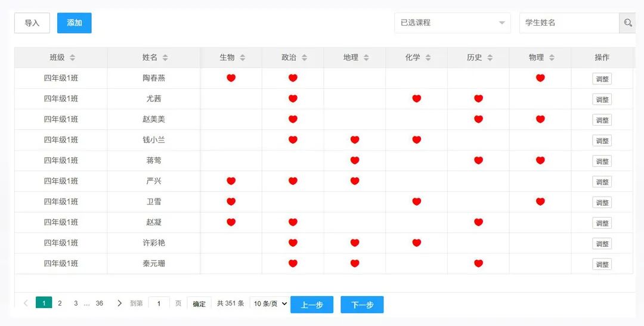Sort by 地理 column sort arrows

[366, 57]
